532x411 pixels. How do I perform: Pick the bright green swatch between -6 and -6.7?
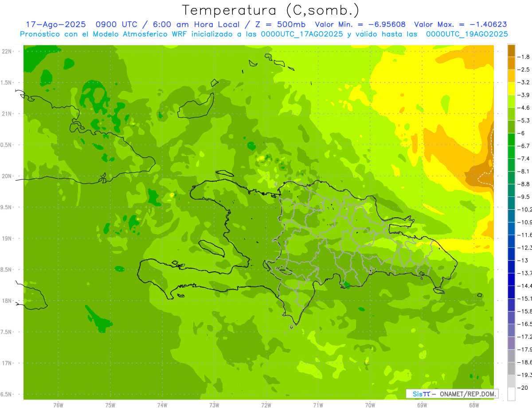pyautogui.click(x=511, y=140)
